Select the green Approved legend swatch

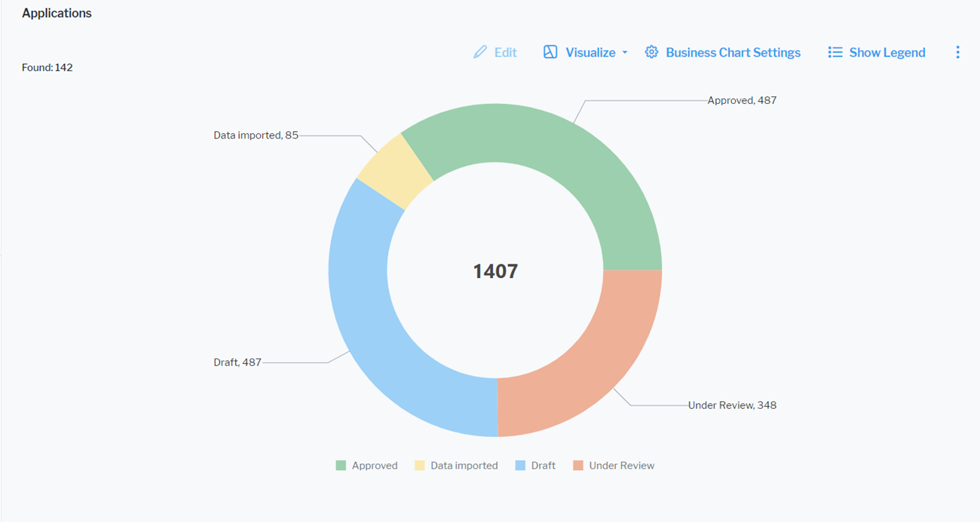point(339,465)
